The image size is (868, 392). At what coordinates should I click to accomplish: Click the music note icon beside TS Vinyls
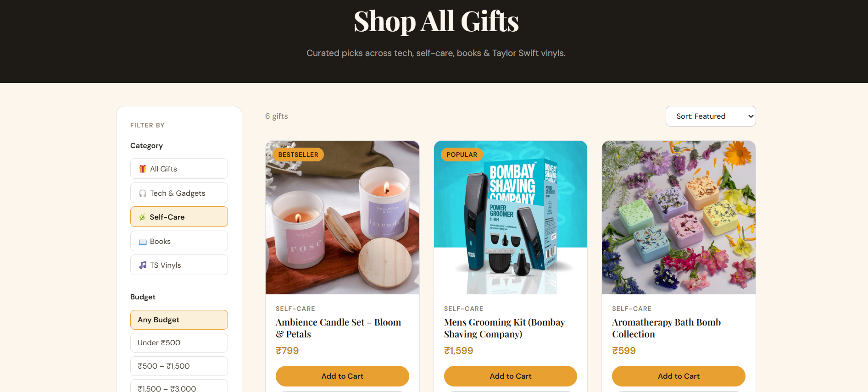[143, 265]
